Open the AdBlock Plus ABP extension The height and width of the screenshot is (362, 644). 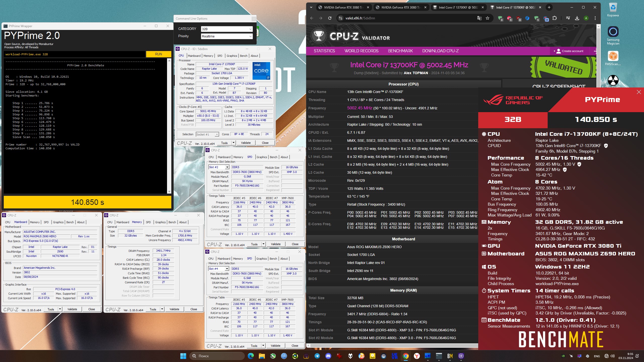coord(509,18)
